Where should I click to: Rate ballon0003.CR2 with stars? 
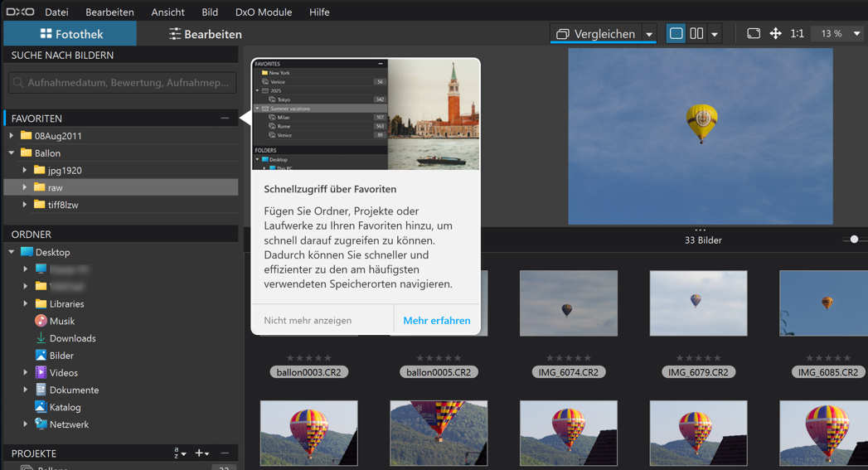point(309,357)
